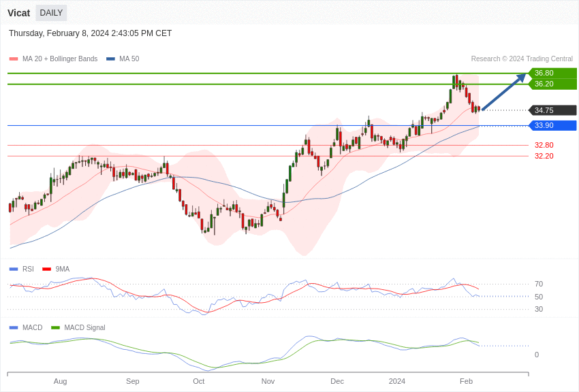This screenshot has height=392, width=579.
Task: Click the Nov marker on the time axis
Action: (x=268, y=381)
